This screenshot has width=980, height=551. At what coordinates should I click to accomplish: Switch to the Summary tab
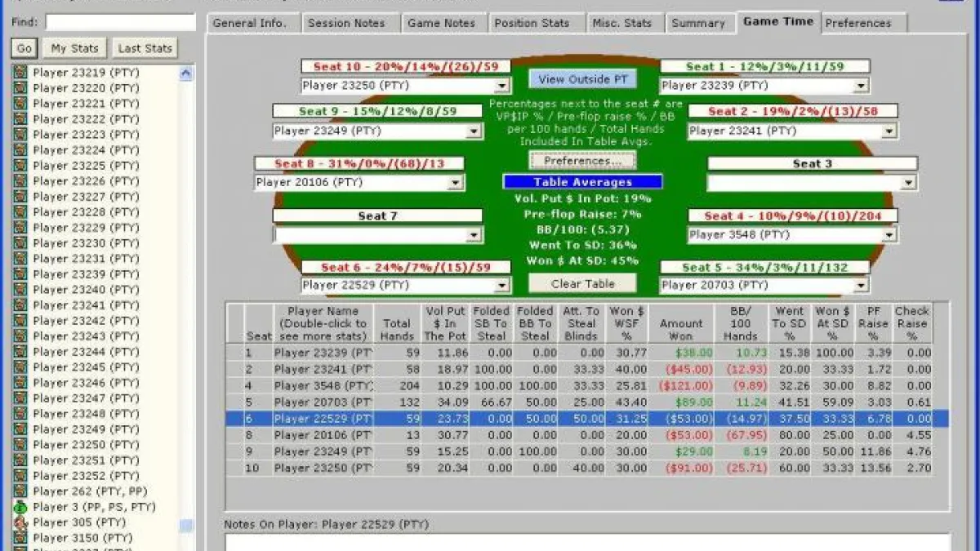(698, 23)
